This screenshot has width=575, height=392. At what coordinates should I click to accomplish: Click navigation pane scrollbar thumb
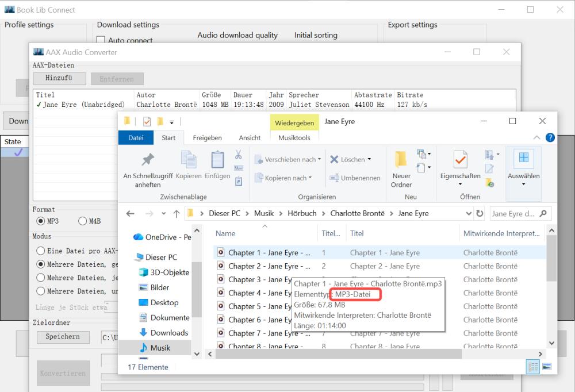coord(197,289)
